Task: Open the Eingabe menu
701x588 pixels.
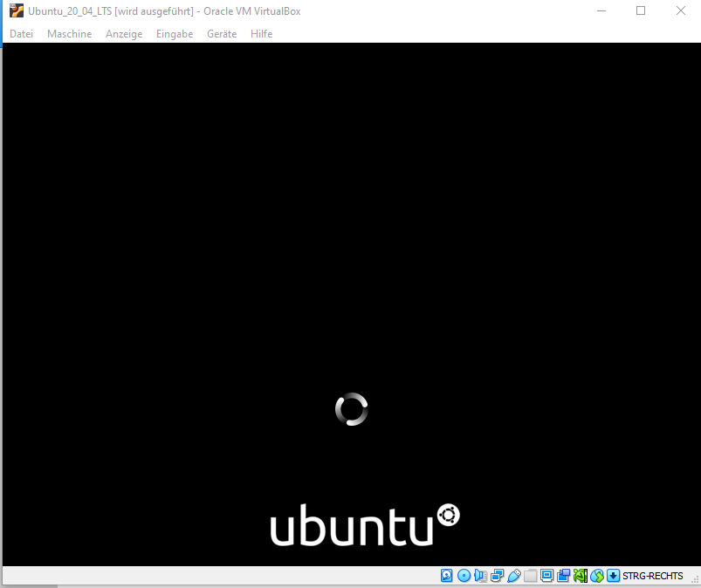Action: coord(175,34)
